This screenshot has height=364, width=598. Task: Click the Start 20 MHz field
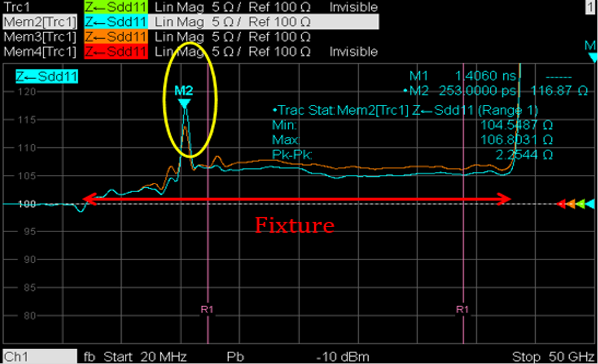(x=145, y=357)
